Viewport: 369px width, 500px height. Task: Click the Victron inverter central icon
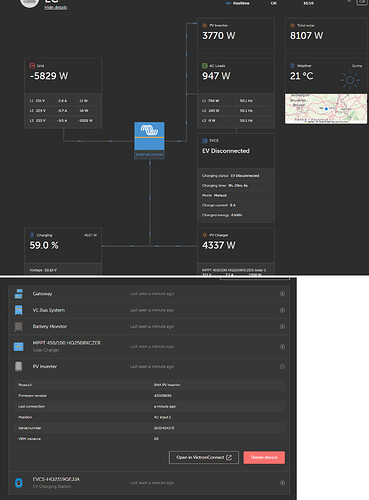(149, 136)
